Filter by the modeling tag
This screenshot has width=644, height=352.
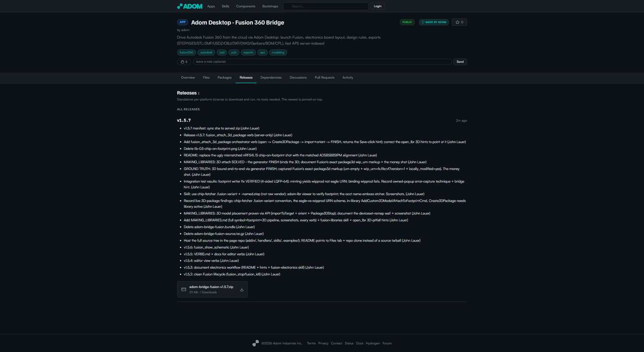[x=278, y=52]
